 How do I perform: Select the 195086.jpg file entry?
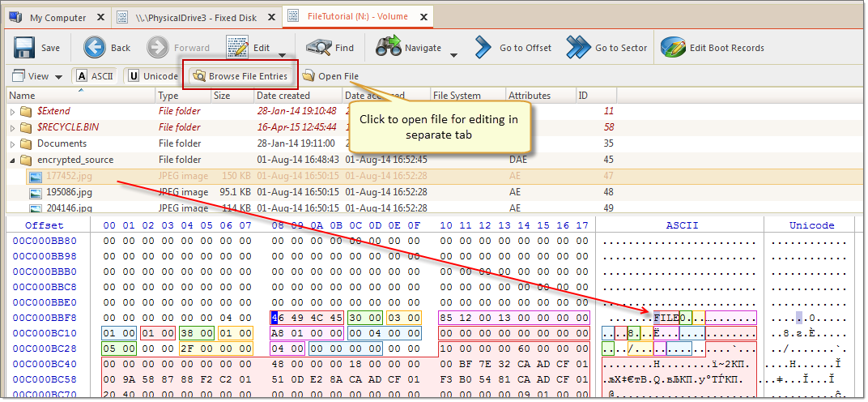[x=69, y=192]
